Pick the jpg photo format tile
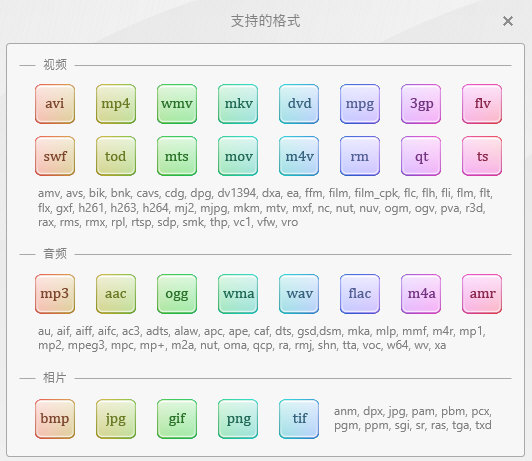532x461 pixels. click(116, 419)
